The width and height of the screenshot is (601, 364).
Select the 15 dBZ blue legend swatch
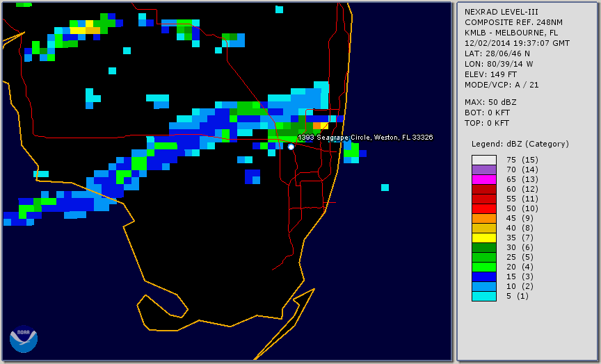coord(484,276)
